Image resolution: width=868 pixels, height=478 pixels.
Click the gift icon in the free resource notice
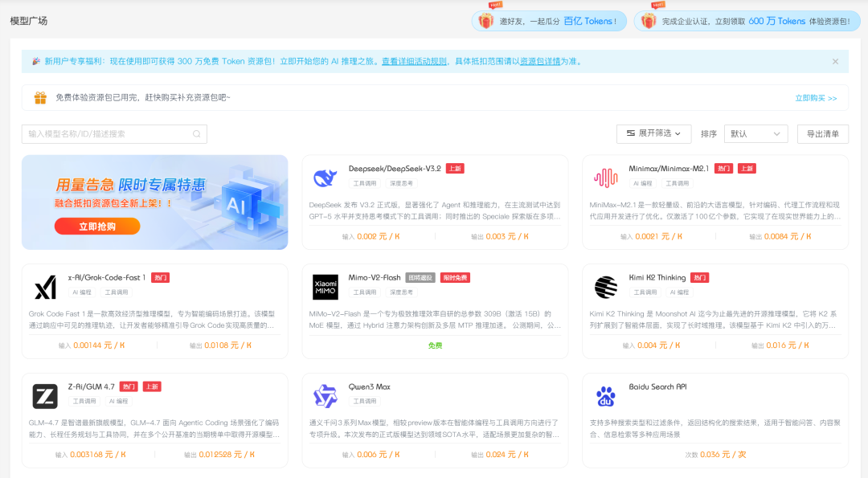point(40,98)
